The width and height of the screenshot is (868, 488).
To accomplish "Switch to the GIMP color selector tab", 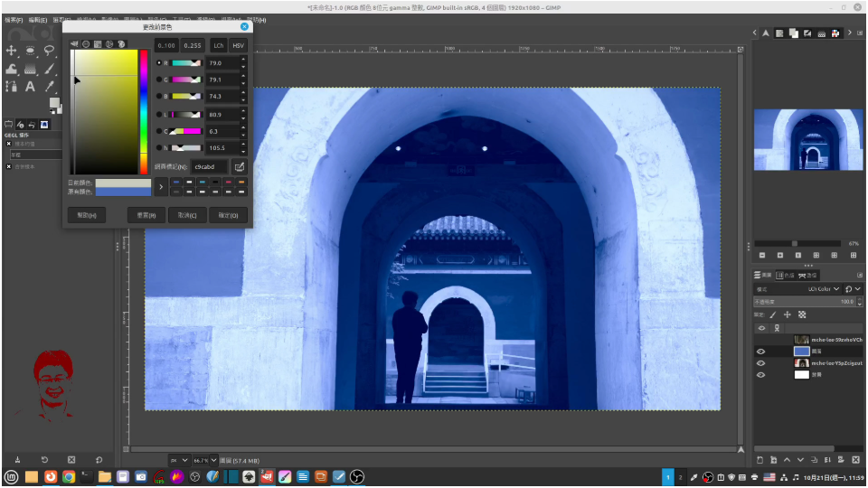I will click(x=74, y=44).
